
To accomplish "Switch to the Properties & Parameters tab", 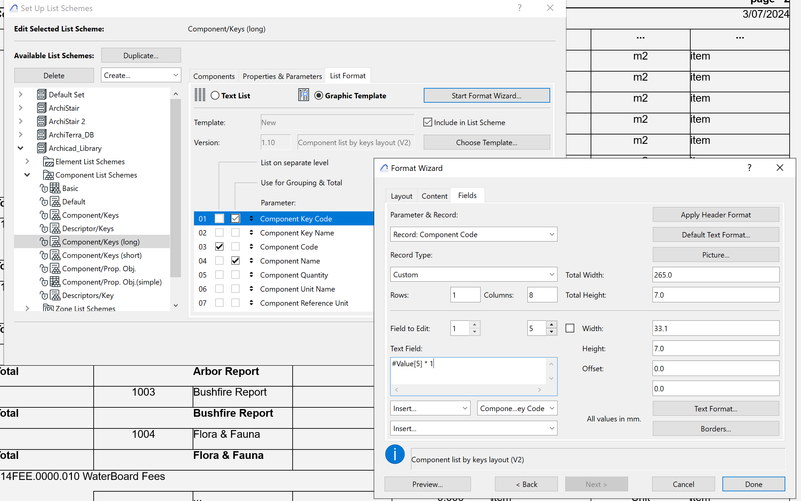I will (282, 76).
